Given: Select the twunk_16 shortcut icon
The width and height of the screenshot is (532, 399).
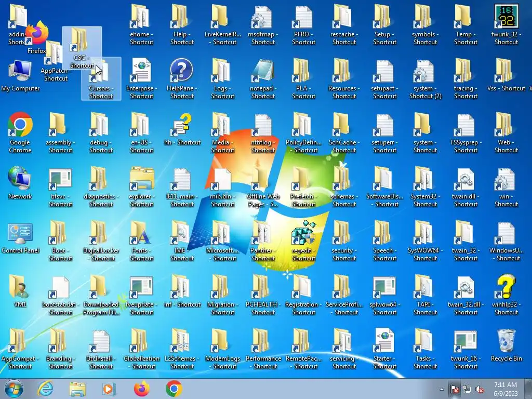Looking at the screenshot, I should (x=465, y=349).
